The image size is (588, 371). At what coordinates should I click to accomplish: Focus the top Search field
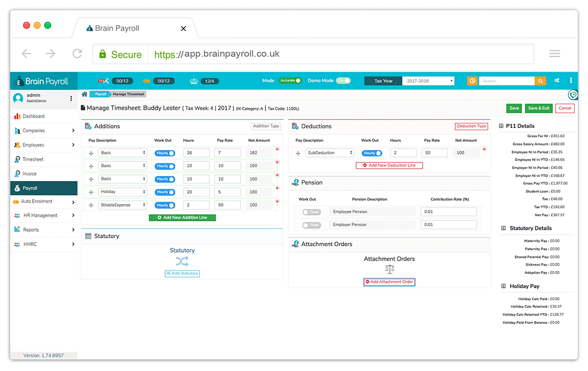pyautogui.click(x=507, y=81)
